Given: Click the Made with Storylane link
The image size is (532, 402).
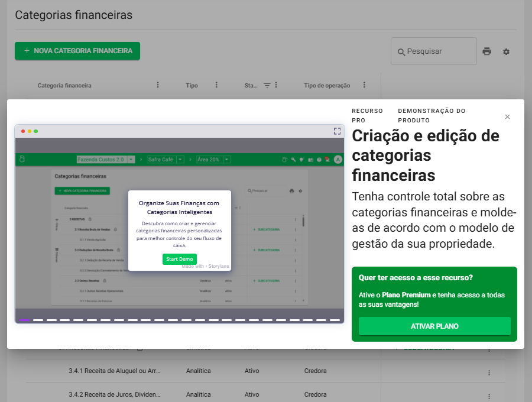Looking at the screenshot, I should pyautogui.click(x=206, y=267).
